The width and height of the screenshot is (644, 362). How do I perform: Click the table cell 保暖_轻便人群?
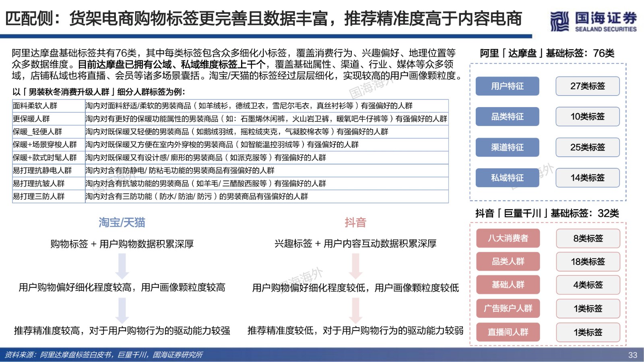(x=49, y=132)
